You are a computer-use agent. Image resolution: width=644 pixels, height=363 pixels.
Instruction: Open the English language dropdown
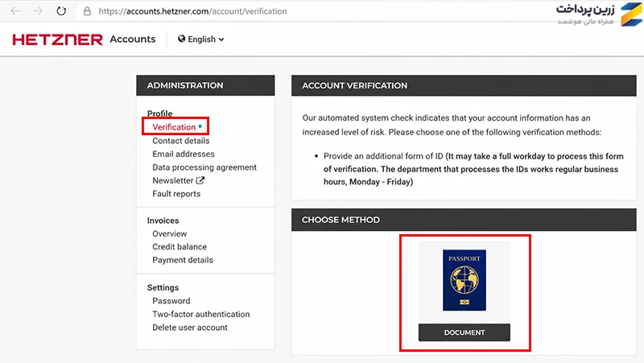pos(201,39)
